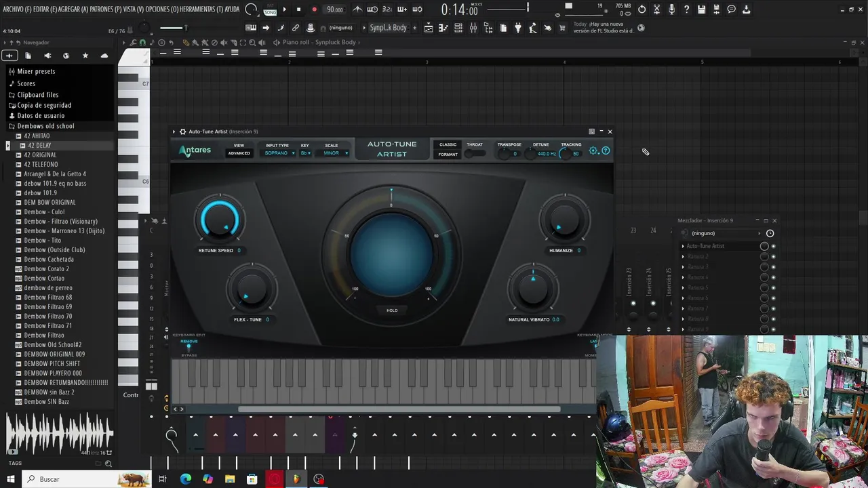Image resolution: width=868 pixels, height=488 pixels.
Task: Expand the Datos de usuario folder
Action: coord(41,116)
